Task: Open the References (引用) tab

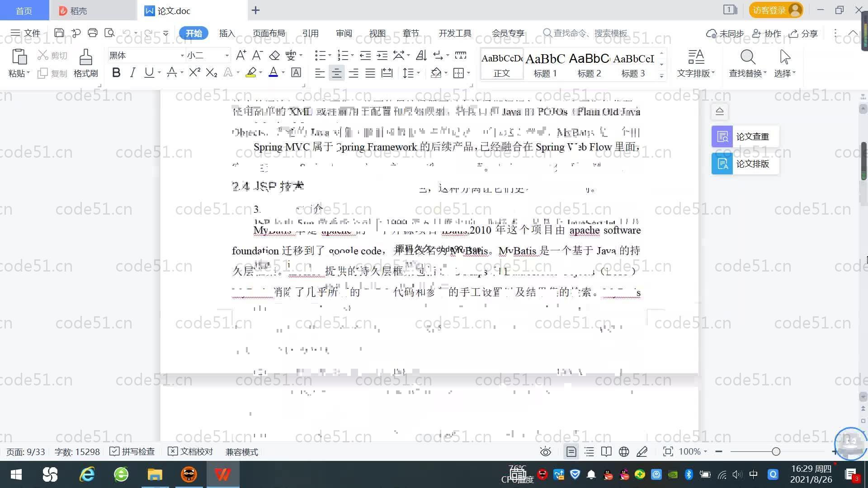Action: [x=310, y=33]
